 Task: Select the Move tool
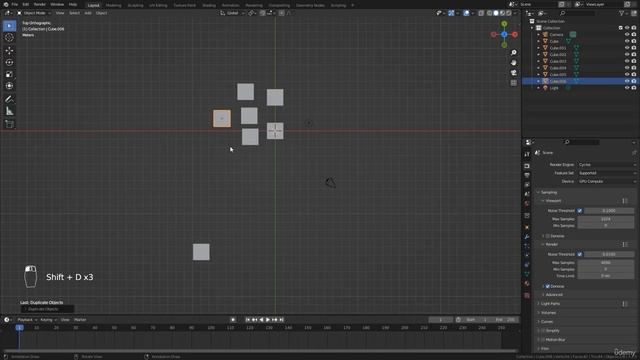click(9, 51)
